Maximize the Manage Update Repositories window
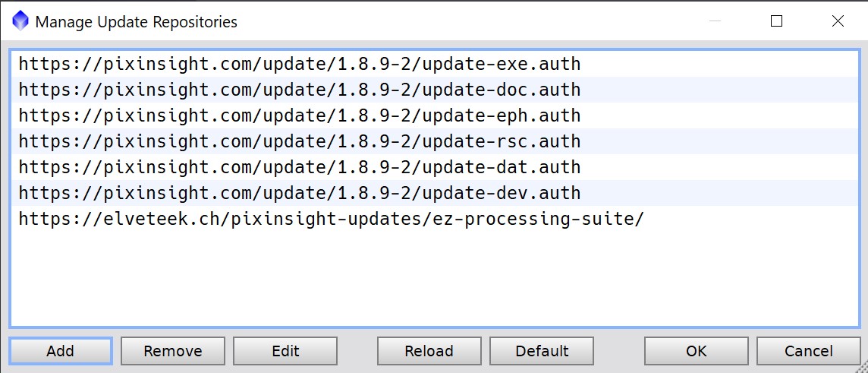 point(776,21)
